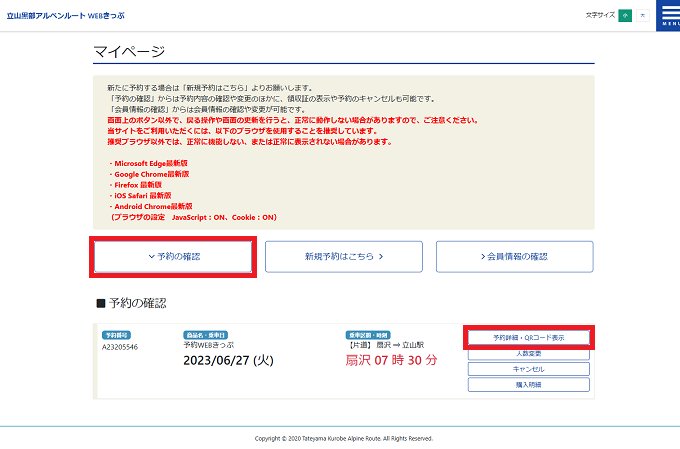Click the black square beside 予約の確認 heading
The image size is (680, 449).
point(100,303)
